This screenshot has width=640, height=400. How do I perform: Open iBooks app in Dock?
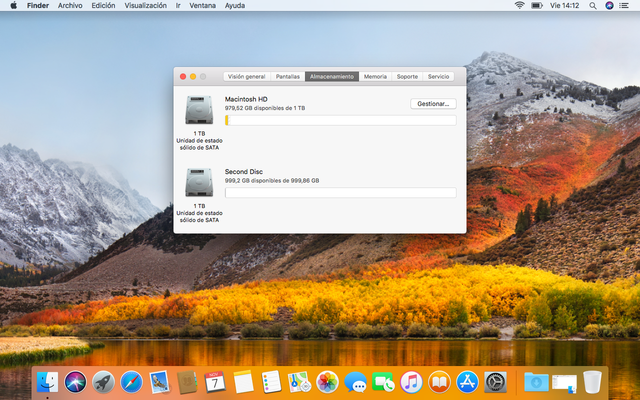[439, 382]
